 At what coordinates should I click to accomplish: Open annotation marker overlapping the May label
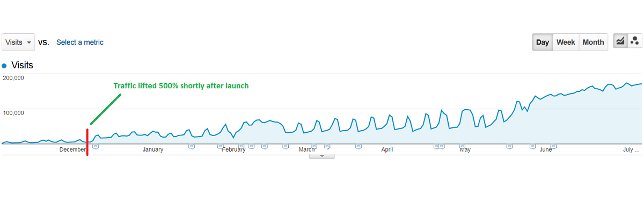(462, 146)
